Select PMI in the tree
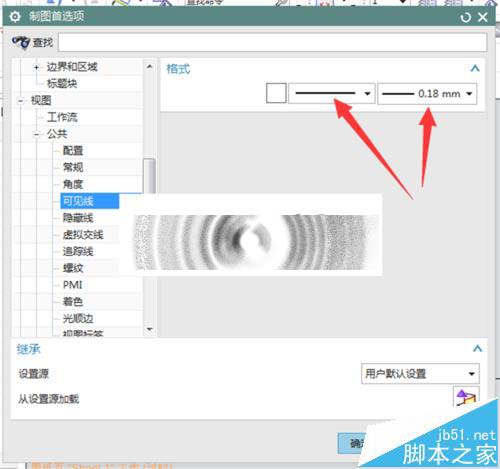 72,285
